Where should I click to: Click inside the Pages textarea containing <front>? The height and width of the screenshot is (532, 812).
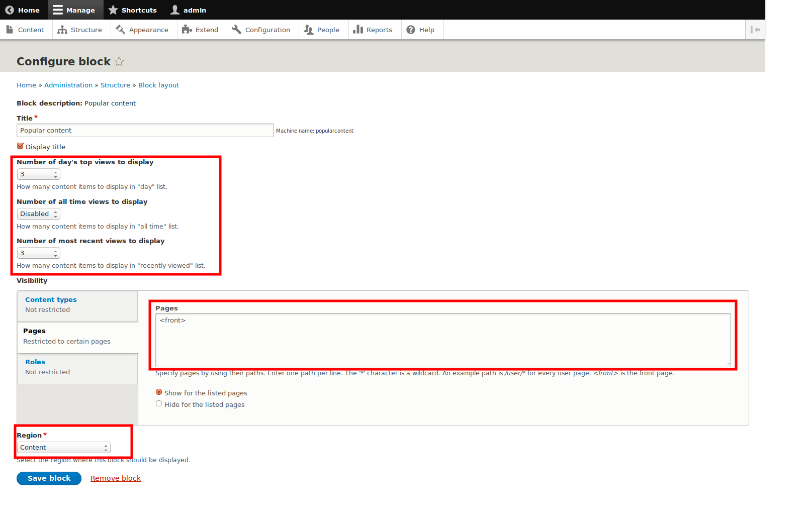(442, 341)
